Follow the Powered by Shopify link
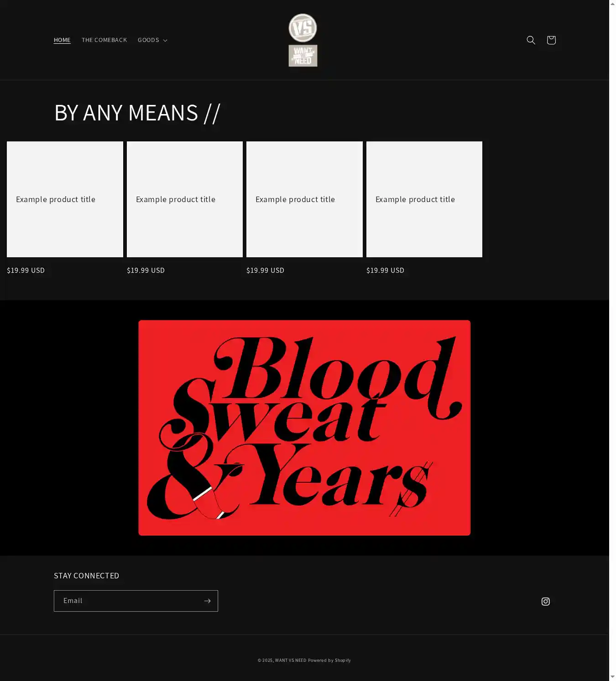The width and height of the screenshot is (616, 681). tap(329, 660)
